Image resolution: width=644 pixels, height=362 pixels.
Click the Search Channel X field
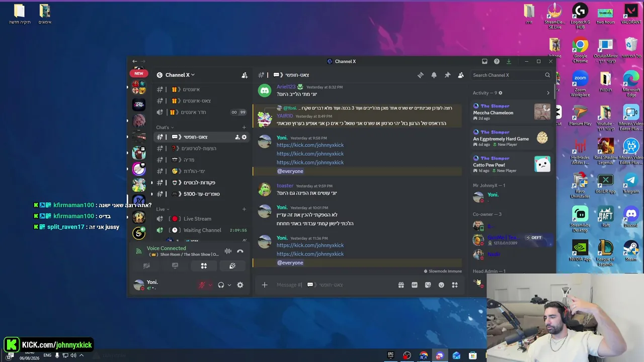click(511, 75)
